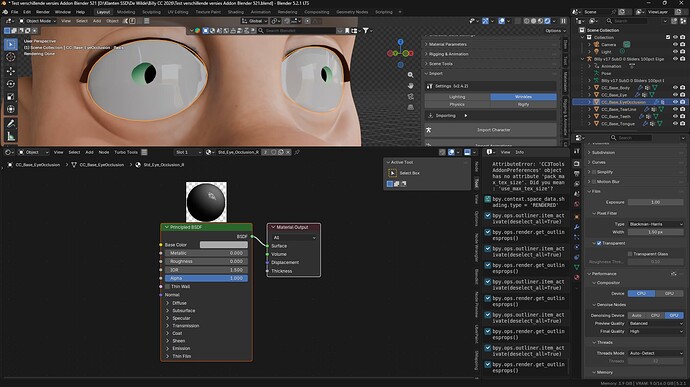Expand CC_Base_Teeth in the outliner
The height and width of the screenshot is (387, 690).
[590, 117]
